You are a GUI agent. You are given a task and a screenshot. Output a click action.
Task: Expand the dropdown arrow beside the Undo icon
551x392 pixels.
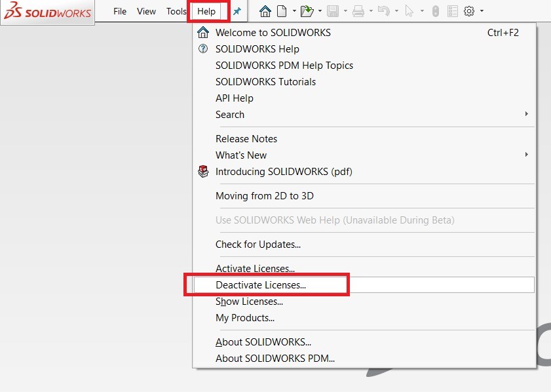click(397, 11)
